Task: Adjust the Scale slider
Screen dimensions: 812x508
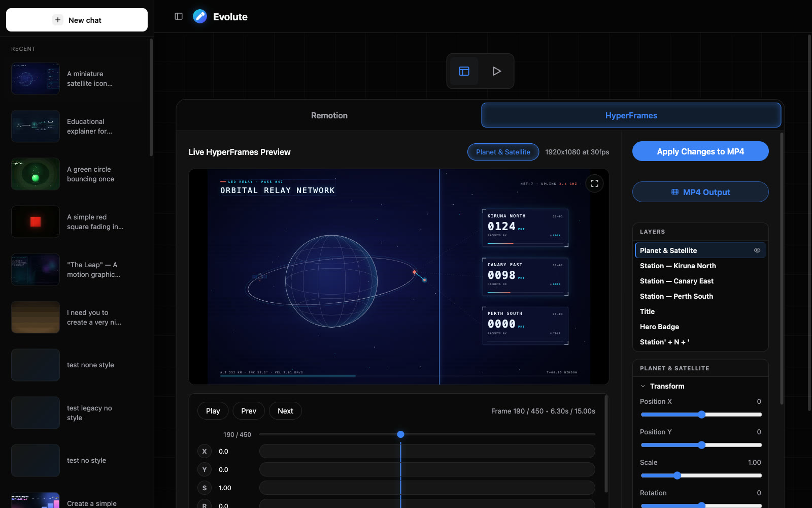Action: point(701,475)
